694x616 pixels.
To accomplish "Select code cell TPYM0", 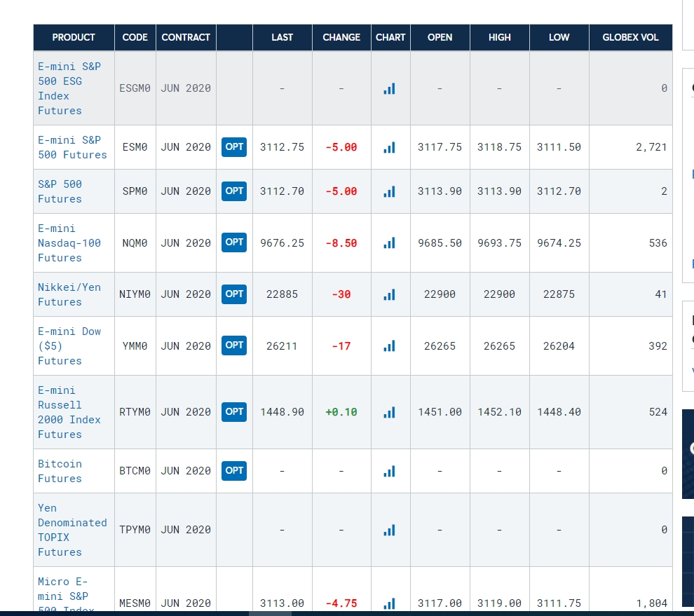I will [x=135, y=530].
